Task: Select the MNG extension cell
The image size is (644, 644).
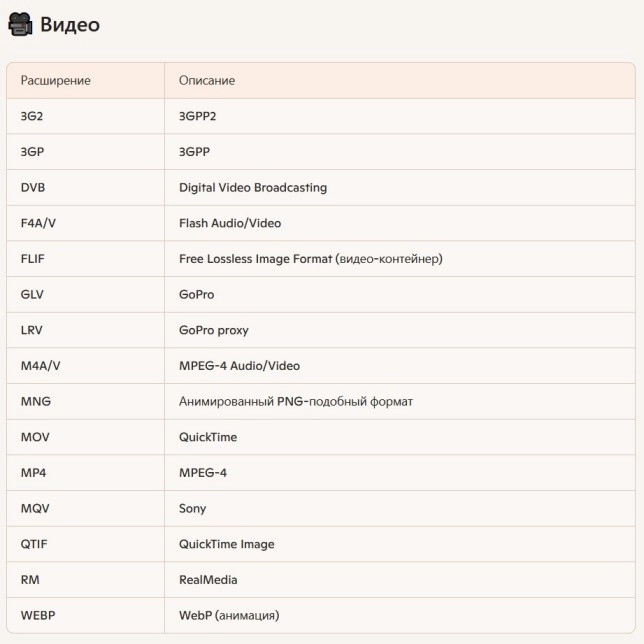Action: [x=35, y=401]
